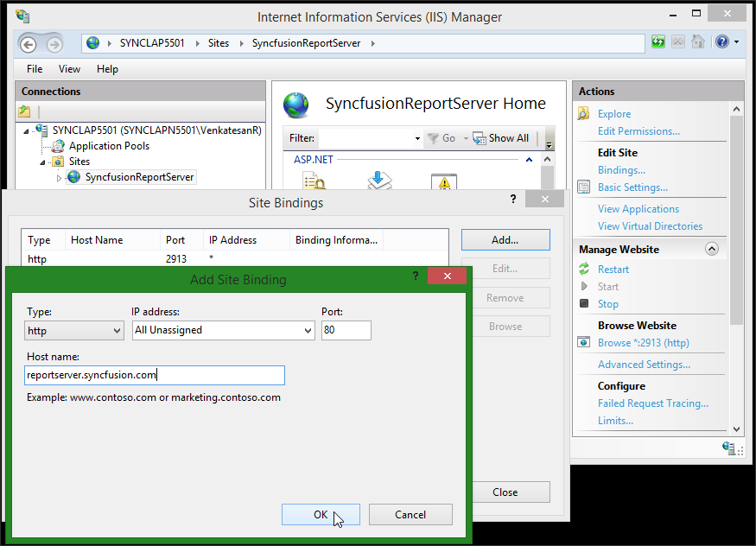The height and width of the screenshot is (546, 756).
Task: Open the dropdown arrow next to the help icon
Action: [736, 42]
